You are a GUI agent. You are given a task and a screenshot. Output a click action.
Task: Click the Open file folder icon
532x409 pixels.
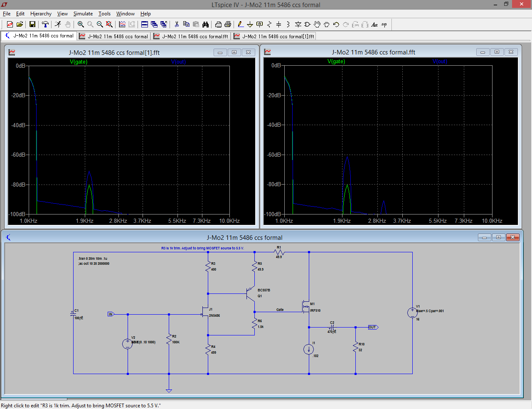click(20, 25)
